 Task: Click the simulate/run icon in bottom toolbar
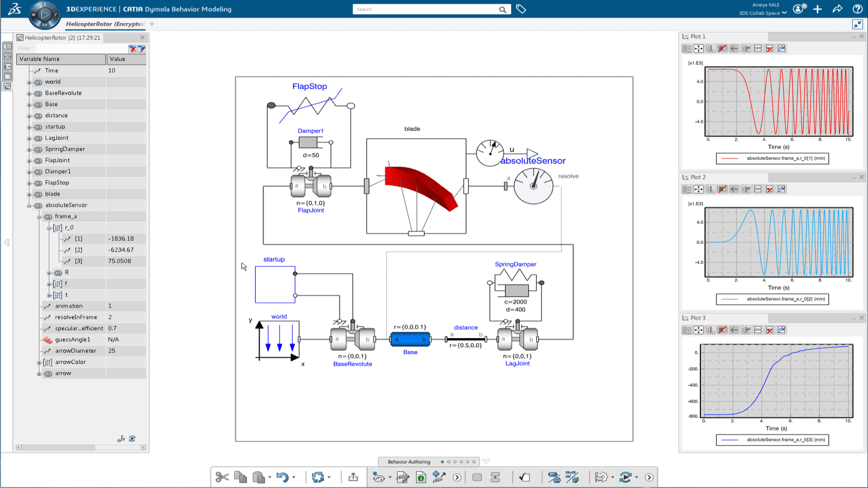coord(457,477)
